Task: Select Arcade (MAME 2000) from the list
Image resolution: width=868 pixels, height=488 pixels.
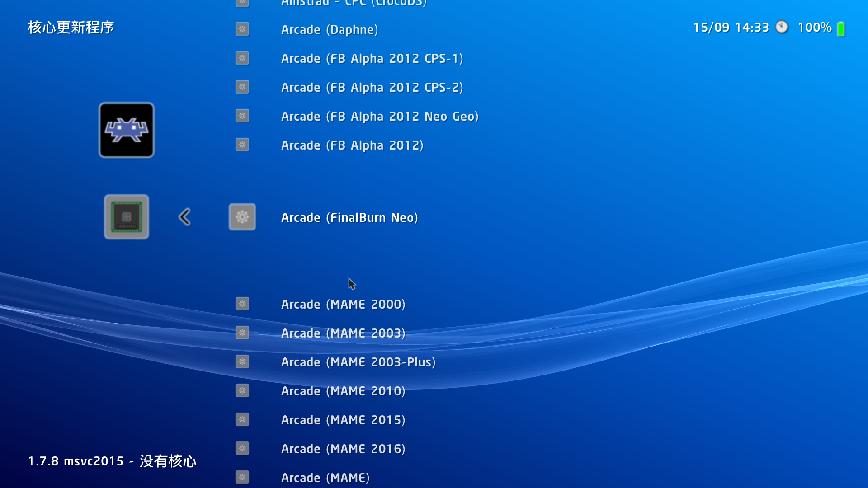Action: 343,305
